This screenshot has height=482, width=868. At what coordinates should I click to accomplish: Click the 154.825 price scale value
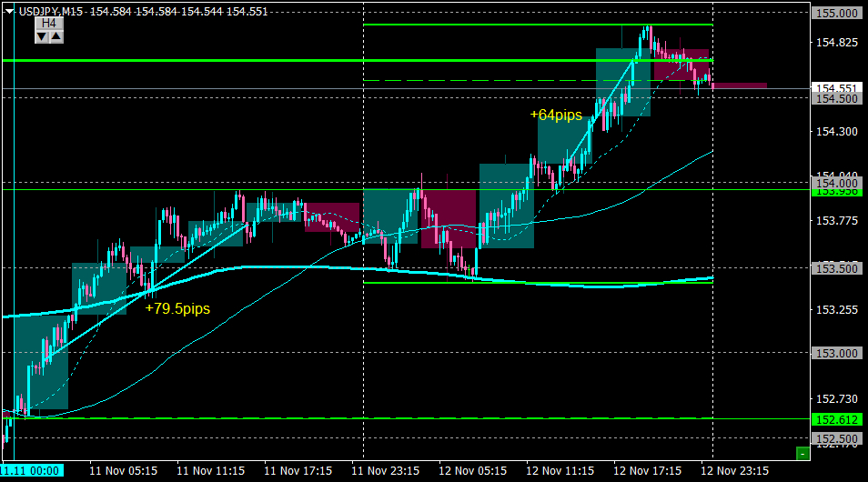(837, 43)
